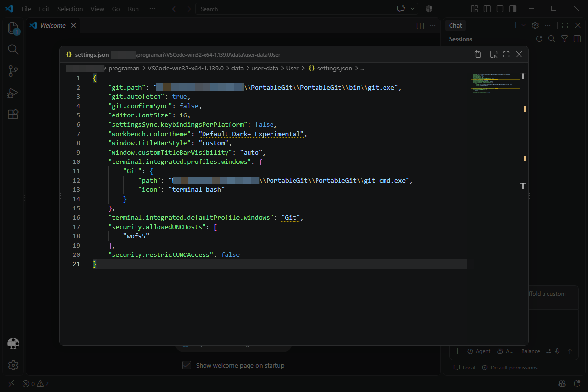
Task: Click the remote window status bar icon
Action: (11, 384)
